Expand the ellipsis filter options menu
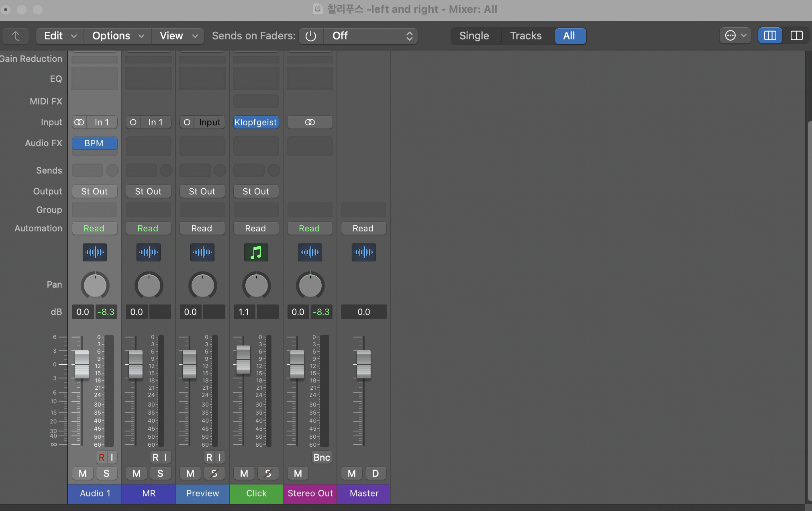Screen dimensions: 812x511 click(x=735, y=36)
